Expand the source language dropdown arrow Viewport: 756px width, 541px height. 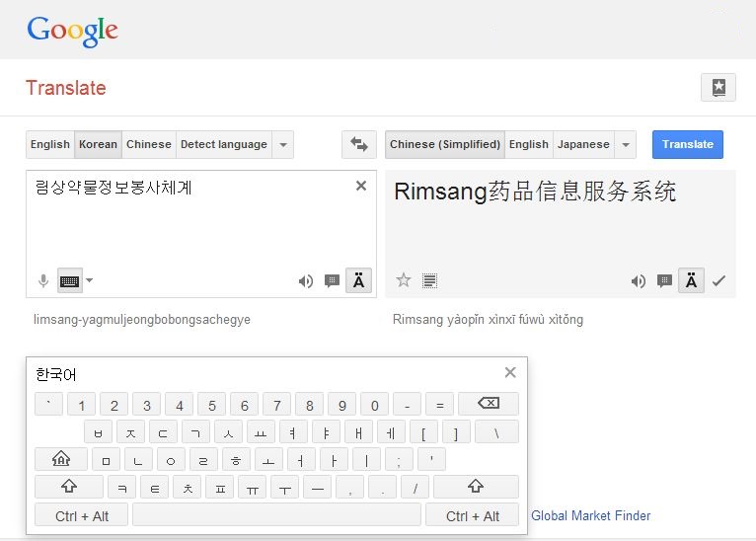283,144
